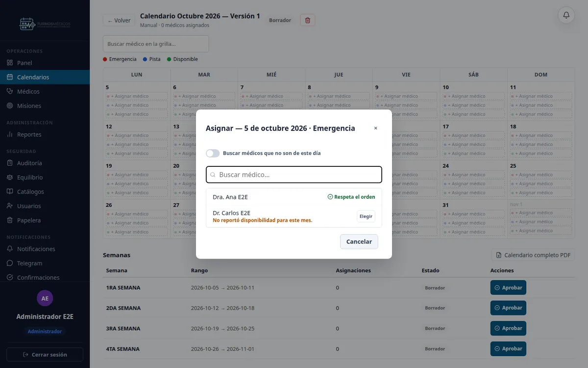Image resolution: width=588 pixels, height=368 pixels.
Task: Download Calendario completo PDF
Action: [533, 255]
